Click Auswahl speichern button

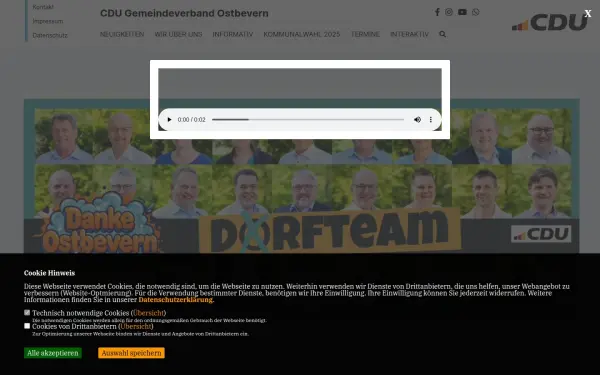click(131, 353)
